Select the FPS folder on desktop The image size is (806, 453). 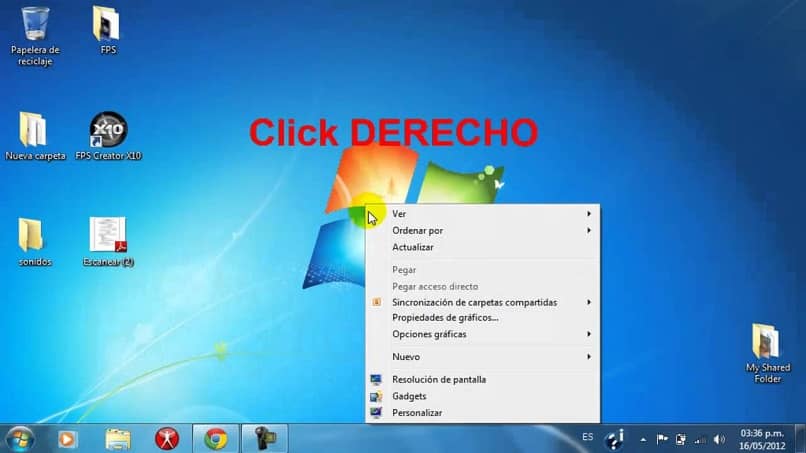pos(107,30)
